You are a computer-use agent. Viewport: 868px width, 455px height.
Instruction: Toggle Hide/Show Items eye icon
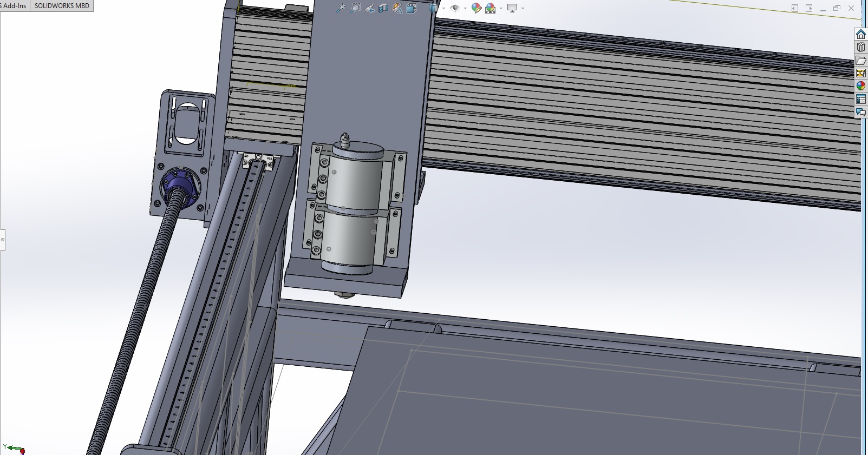point(455,8)
